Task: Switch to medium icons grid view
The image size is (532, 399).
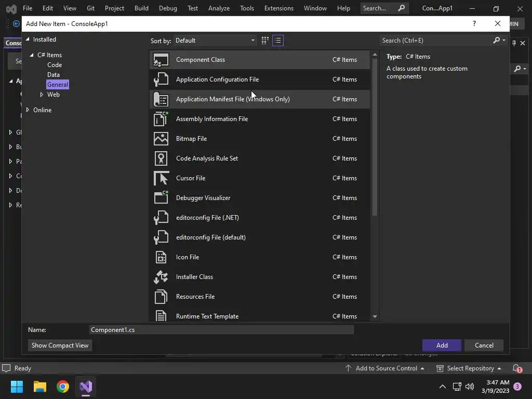Action: point(265,41)
